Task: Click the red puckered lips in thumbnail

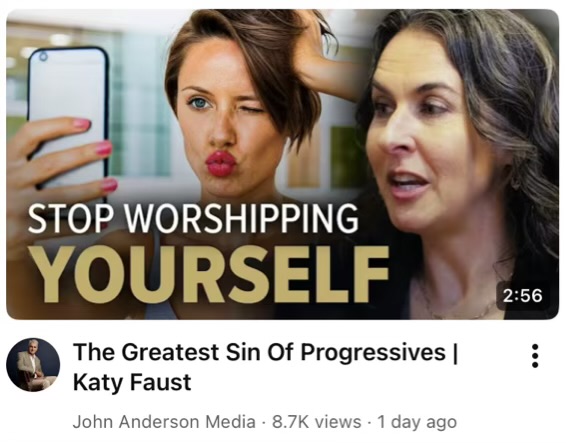Action: click(x=221, y=164)
